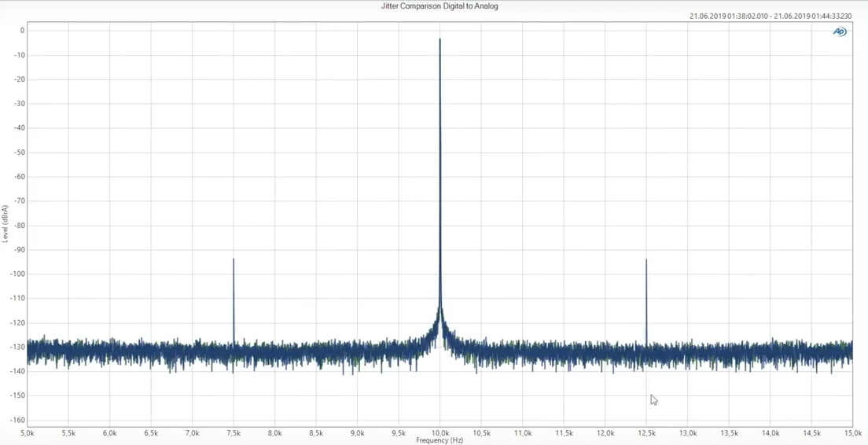Screen dimensions: 868x445
Task: Click the -160 level tick on the Y axis
Action: [x=17, y=420]
